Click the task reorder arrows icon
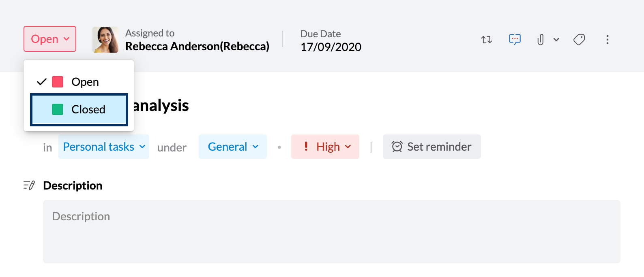The width and height of the screenshot is (644, 277). click(x=486, y=39)
